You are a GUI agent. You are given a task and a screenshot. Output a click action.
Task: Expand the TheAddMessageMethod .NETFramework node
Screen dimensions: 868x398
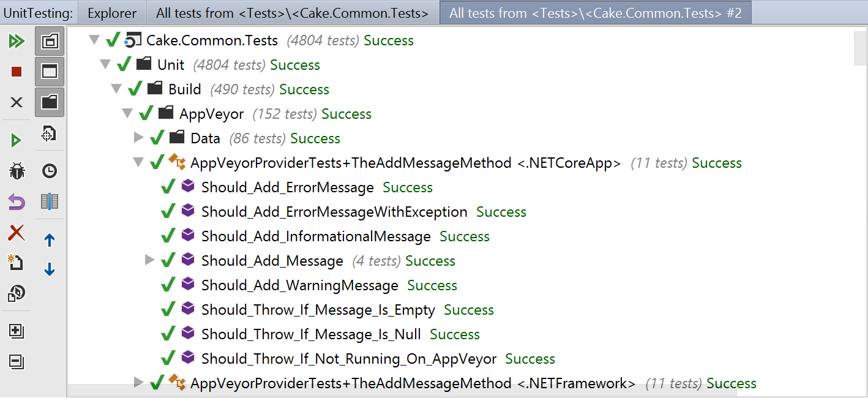pos(139,383)
